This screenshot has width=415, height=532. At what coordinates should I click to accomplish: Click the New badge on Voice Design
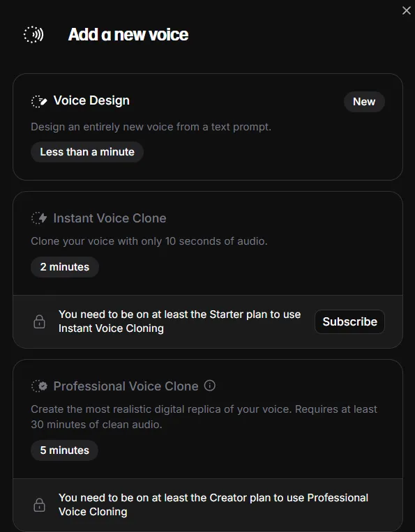[x=364, y=102]
